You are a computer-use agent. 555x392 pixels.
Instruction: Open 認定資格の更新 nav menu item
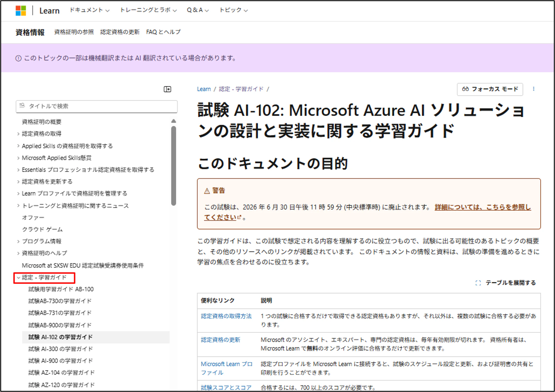(120, 32)
